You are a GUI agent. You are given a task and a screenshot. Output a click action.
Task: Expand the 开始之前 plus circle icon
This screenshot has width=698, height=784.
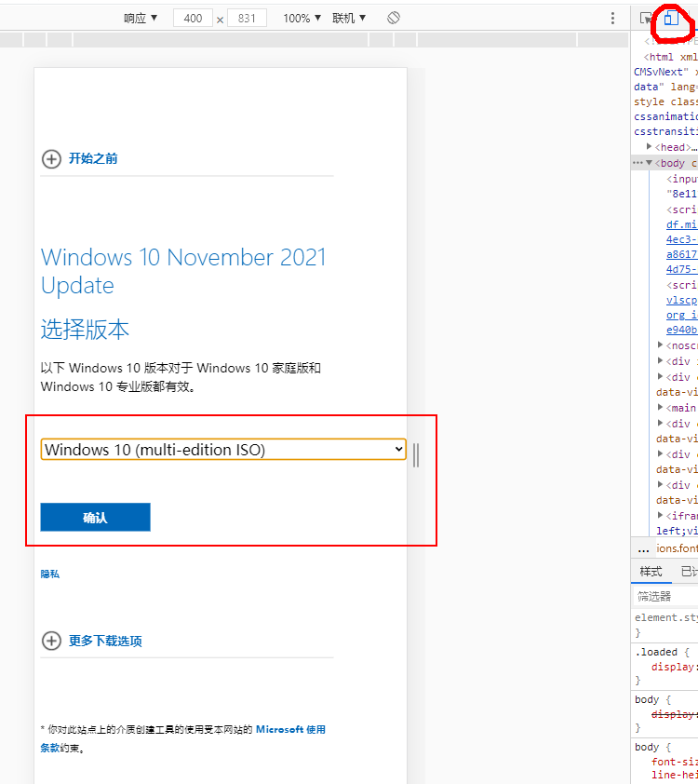click(51, 159)
